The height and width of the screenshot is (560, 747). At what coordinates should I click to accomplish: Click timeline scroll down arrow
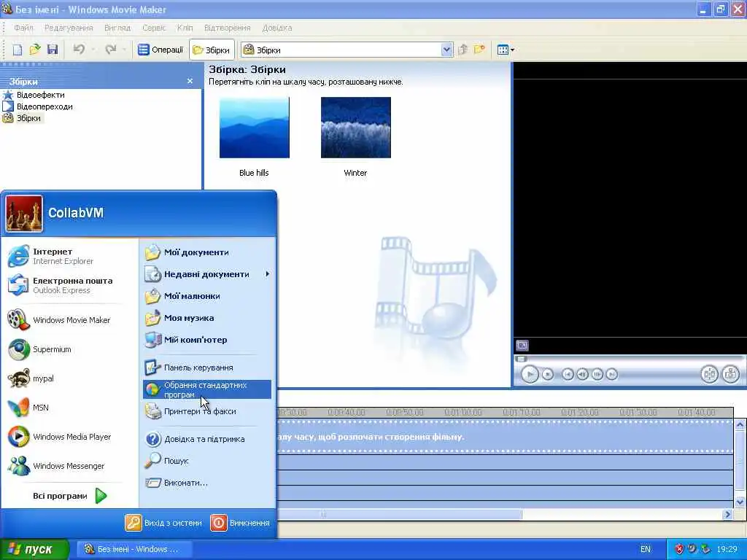click(x=740, y=502)
